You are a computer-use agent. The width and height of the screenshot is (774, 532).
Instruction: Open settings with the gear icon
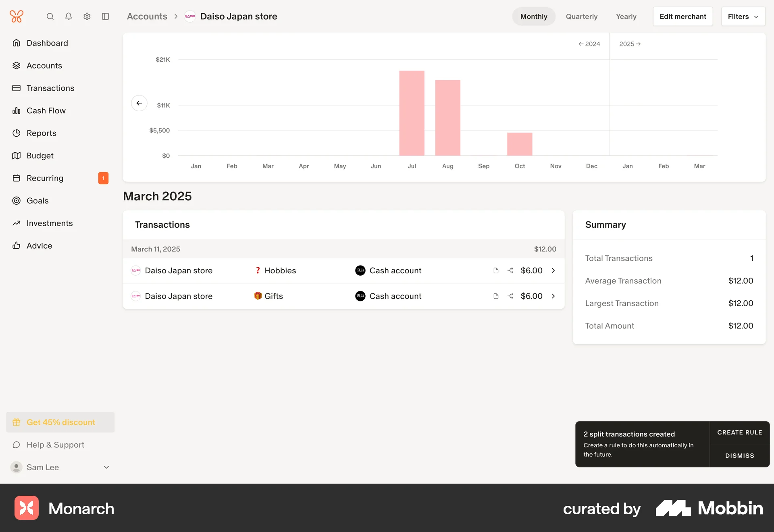[87, 17]
